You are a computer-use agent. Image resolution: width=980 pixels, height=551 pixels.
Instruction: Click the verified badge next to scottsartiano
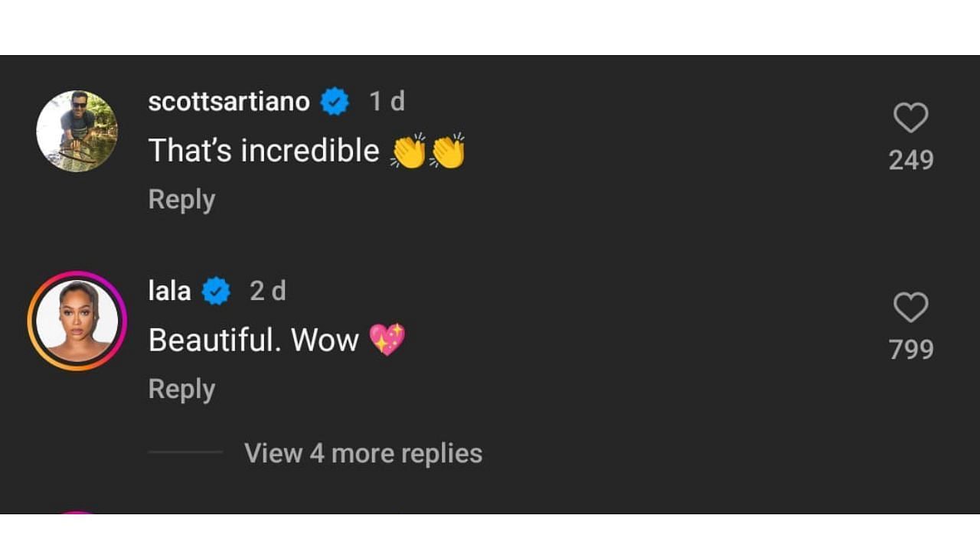pos(335,102)
